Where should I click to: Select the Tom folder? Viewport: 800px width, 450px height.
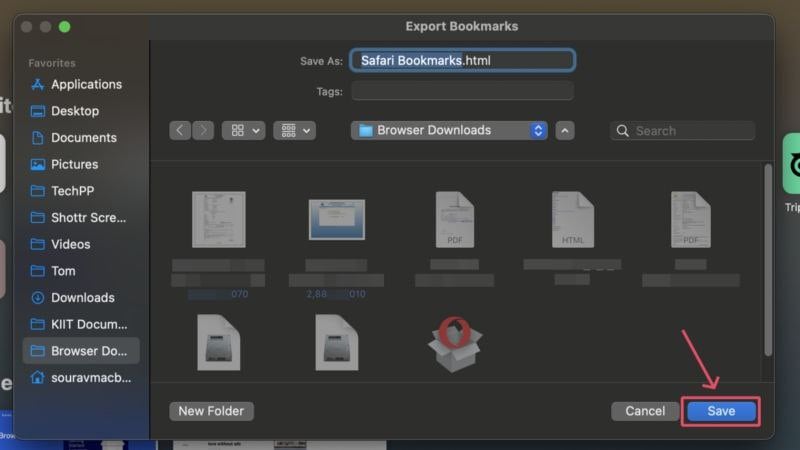tap(81, 271)
